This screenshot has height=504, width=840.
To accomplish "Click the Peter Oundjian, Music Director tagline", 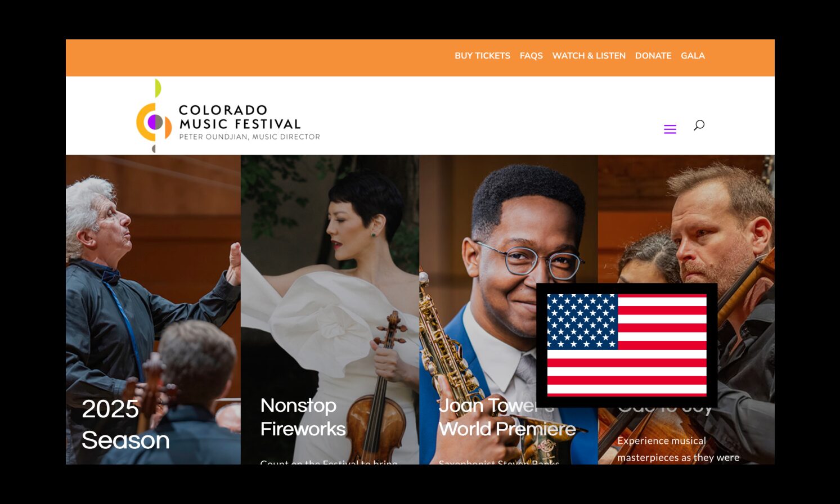I will click(x=249, y=137).
